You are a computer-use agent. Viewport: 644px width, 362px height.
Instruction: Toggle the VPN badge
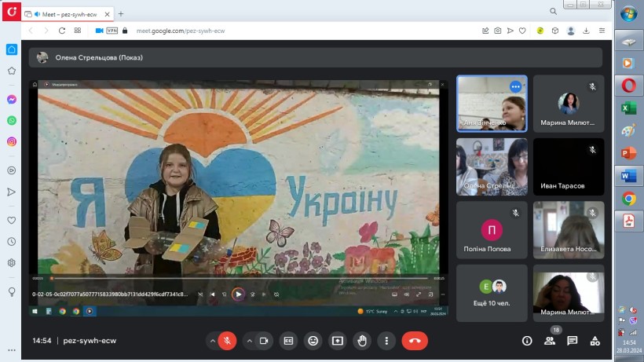112,31
